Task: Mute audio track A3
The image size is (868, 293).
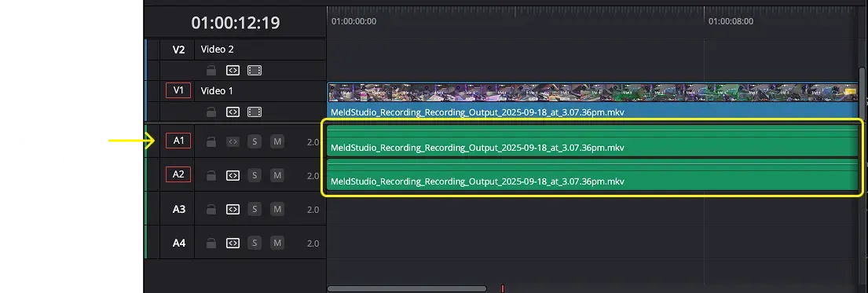Action: click(x=277, y=210)
